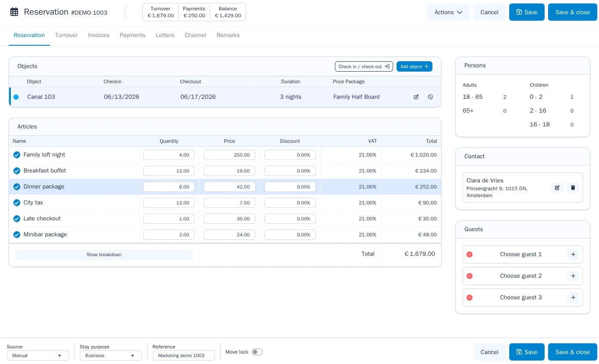This screenshot has width=599, height=364.
Task: Click guest 2 warning icon
Action: click(x=470, y=276)
